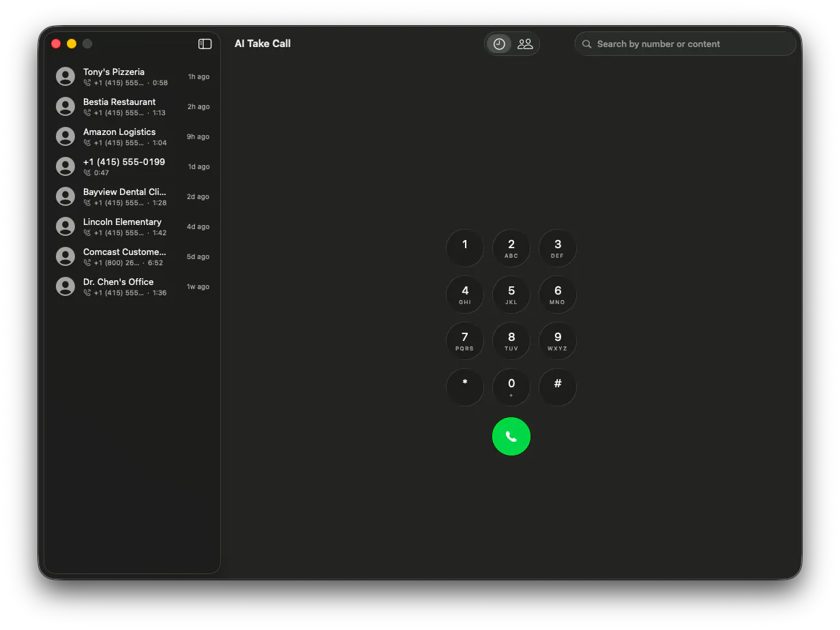The width and height of the screenshot is (840, 630).
Task: Click Tony's Pizzeria avatar icon
Action: [65, 76]
